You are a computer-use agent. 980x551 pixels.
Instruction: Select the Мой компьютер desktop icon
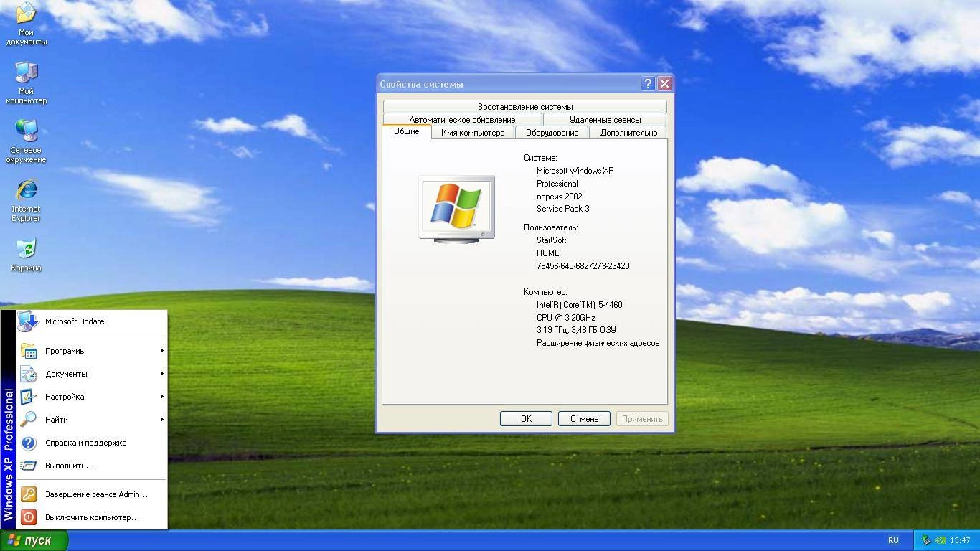click(x=26, y=83)
